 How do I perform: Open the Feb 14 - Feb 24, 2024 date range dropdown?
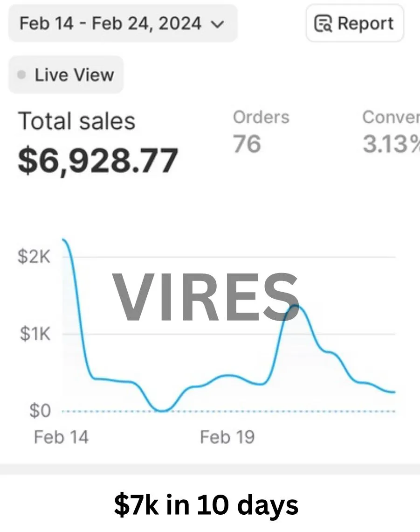(123, 23)
